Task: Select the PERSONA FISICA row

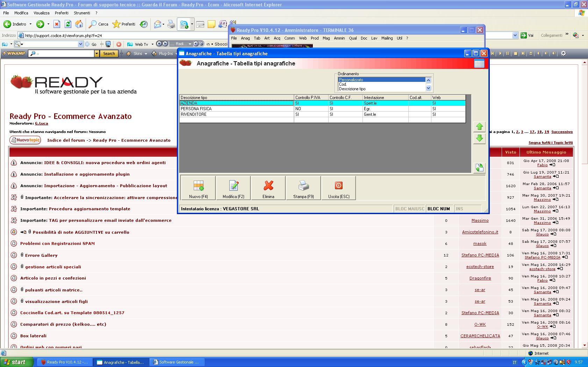Action: point(322,109)
